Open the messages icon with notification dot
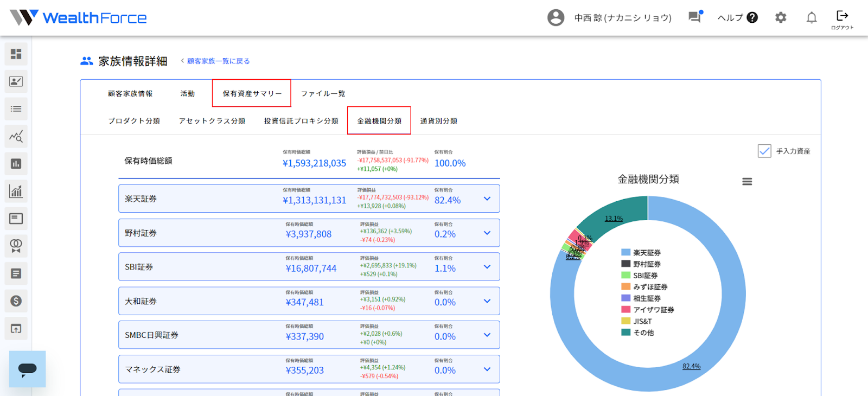Screen dimensions: 868x396 (x=695, y=17)
